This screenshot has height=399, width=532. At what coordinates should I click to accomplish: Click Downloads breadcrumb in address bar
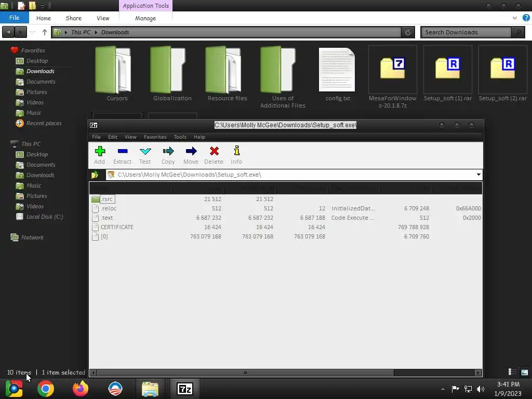point(115,32)
